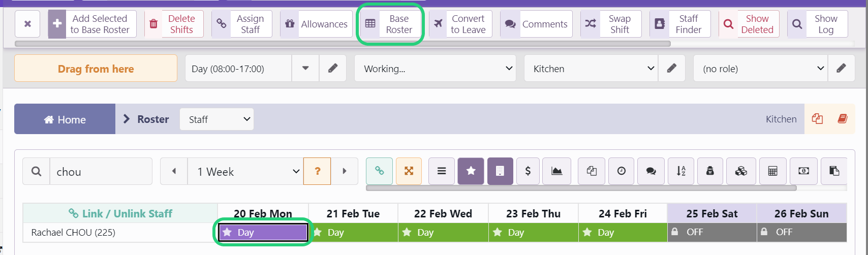Image resolution: width=868 pixels, height=255 pixels.
Task: Open the area chart icon
Action: (557, 171)
